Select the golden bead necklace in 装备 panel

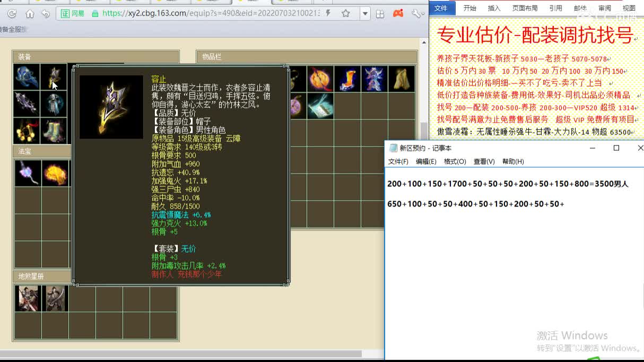point(27,131)
